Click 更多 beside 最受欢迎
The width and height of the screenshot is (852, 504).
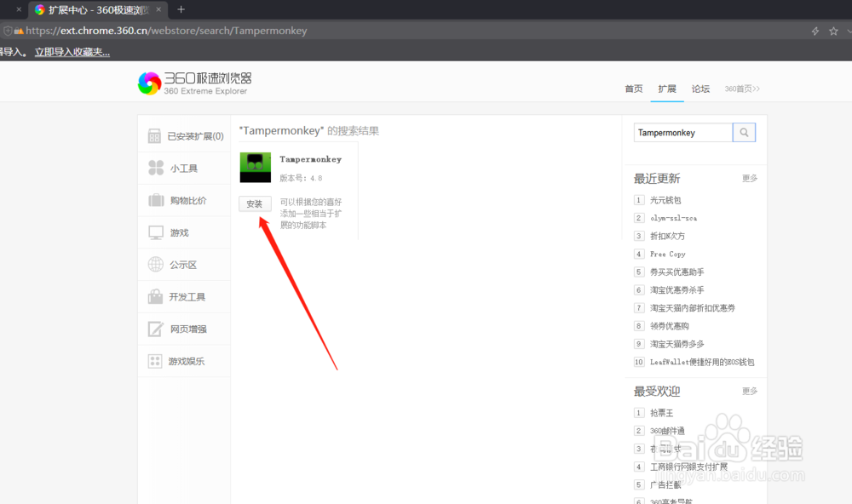[749, 391]
